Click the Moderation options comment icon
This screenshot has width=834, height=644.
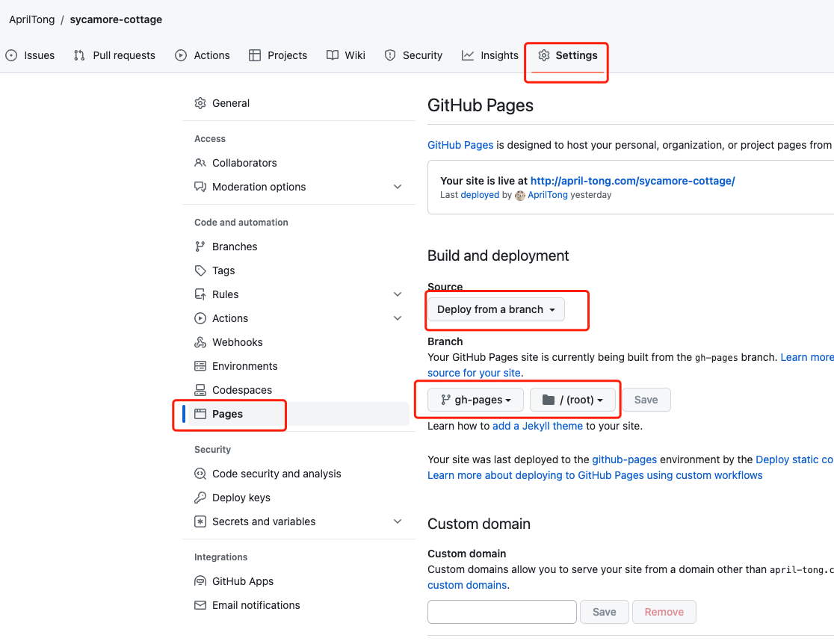[200, 187]
